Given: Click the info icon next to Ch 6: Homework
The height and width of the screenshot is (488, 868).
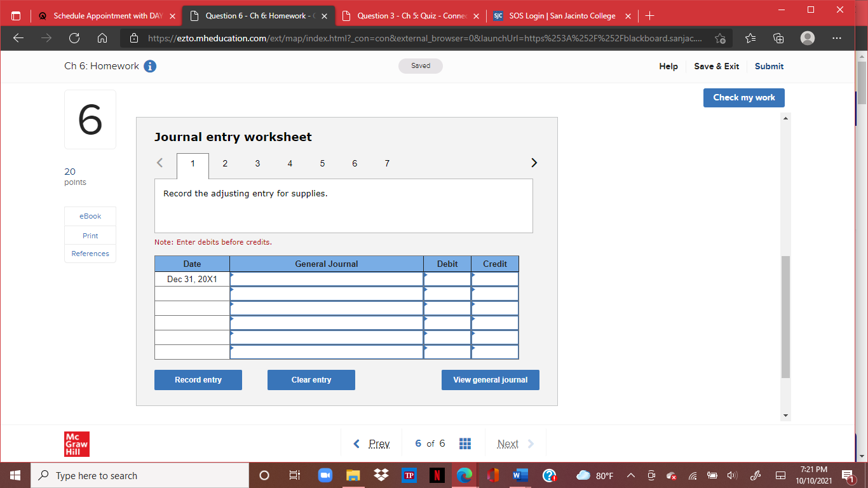Looking at the screenshot, I should (x=150, y=65).
